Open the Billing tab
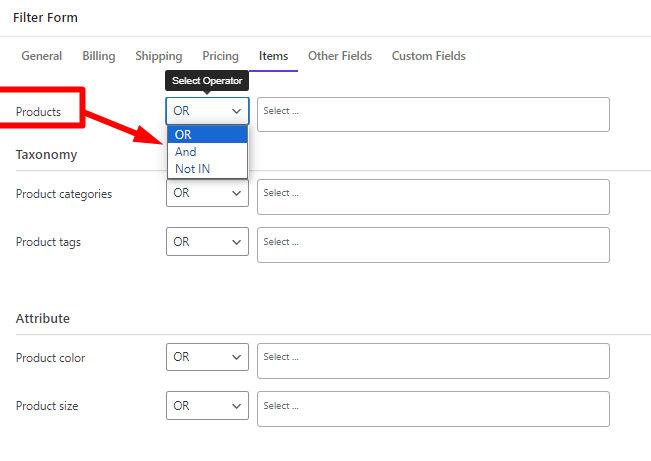The image size is (651, 461). click(99, 56)
